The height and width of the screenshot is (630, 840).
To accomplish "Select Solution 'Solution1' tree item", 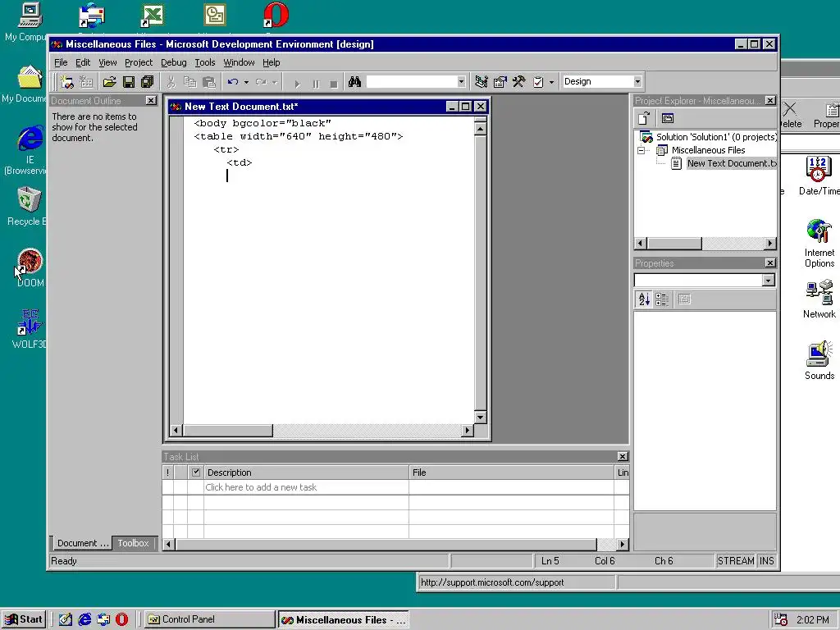I will coord(715,137).
